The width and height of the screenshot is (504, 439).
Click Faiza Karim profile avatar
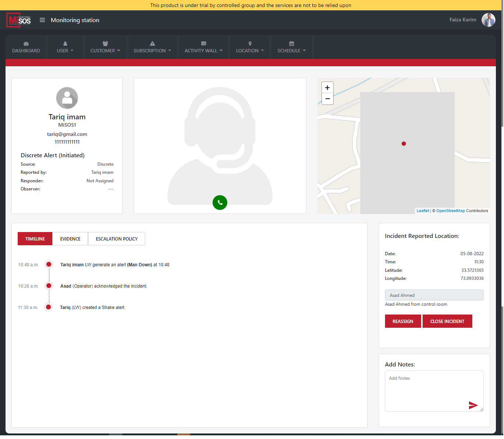(x=488, y=20)
